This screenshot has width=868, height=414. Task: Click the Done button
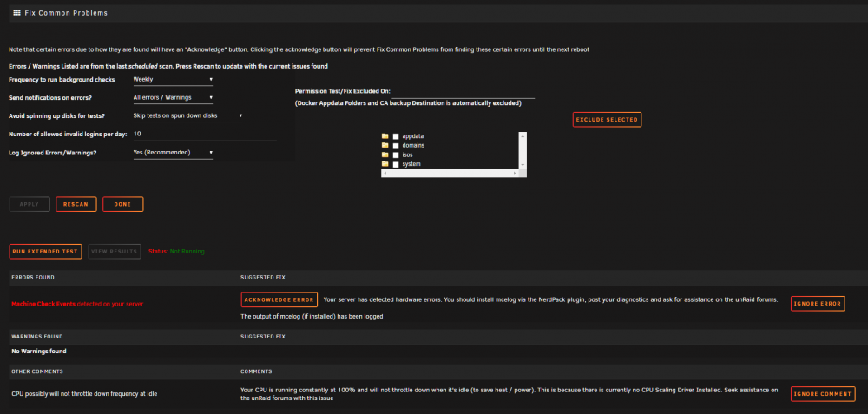pos(123,204)
